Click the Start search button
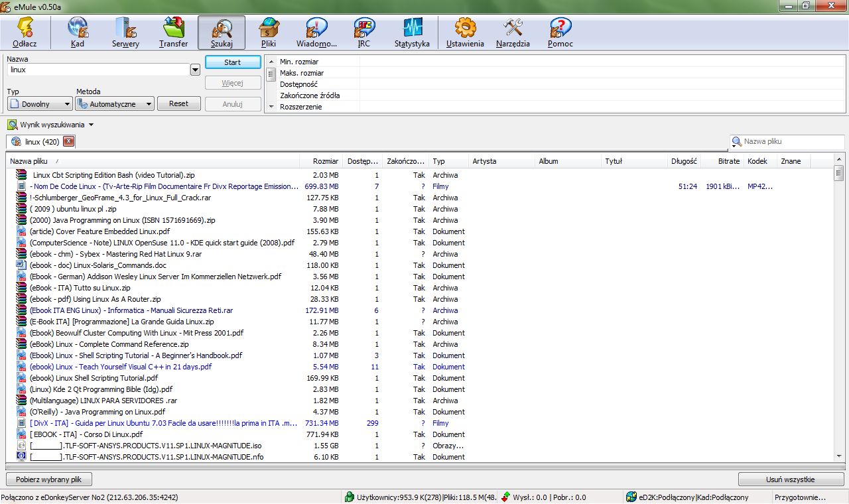The image size is (849, 504). click(x=233, y=62)
